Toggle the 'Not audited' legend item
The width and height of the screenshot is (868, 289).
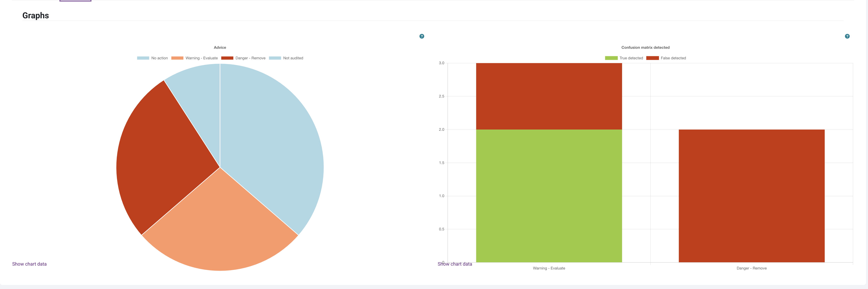[286, 58]
